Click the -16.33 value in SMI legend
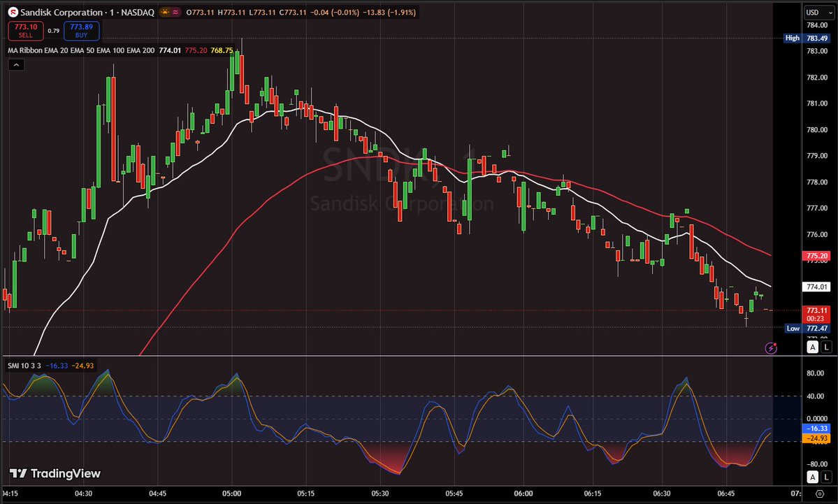Viewport: 838px width, 504px height. [x=57, y=366]
